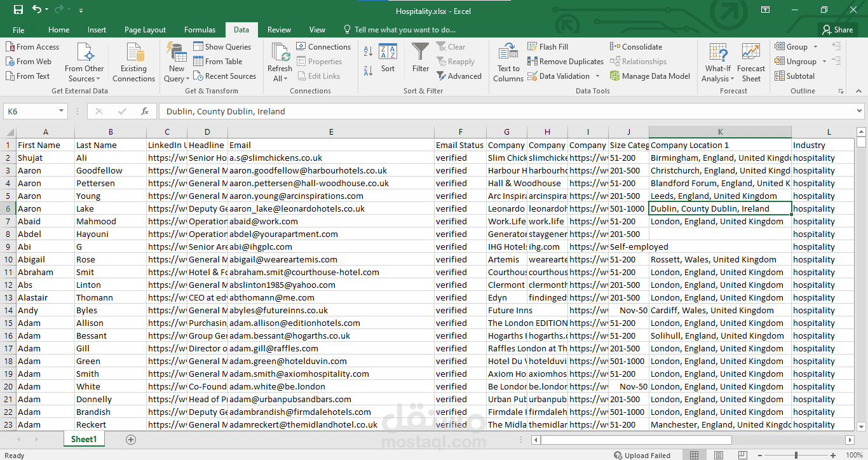Click the Zoom Out minus button
Screen dimensions: 868x460
pos(761,455)
